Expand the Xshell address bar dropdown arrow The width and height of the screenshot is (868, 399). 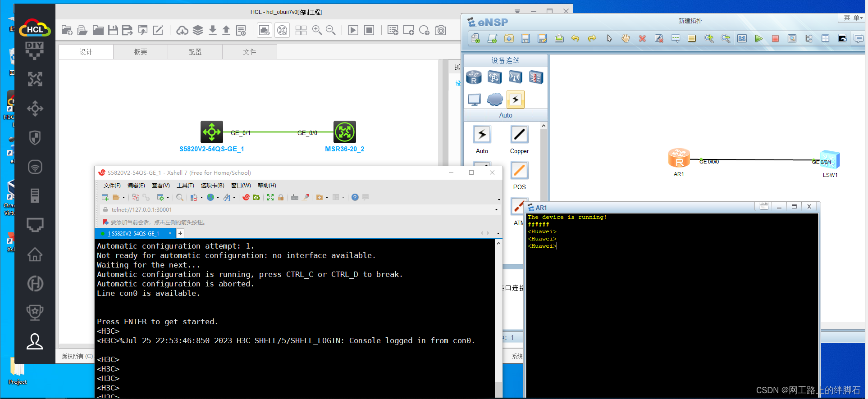[x=496, y=210]
